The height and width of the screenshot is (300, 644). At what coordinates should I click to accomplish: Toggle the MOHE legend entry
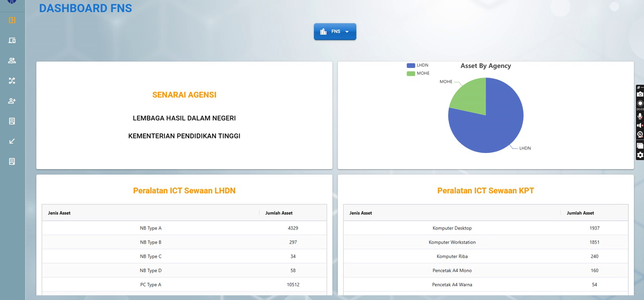418,73
